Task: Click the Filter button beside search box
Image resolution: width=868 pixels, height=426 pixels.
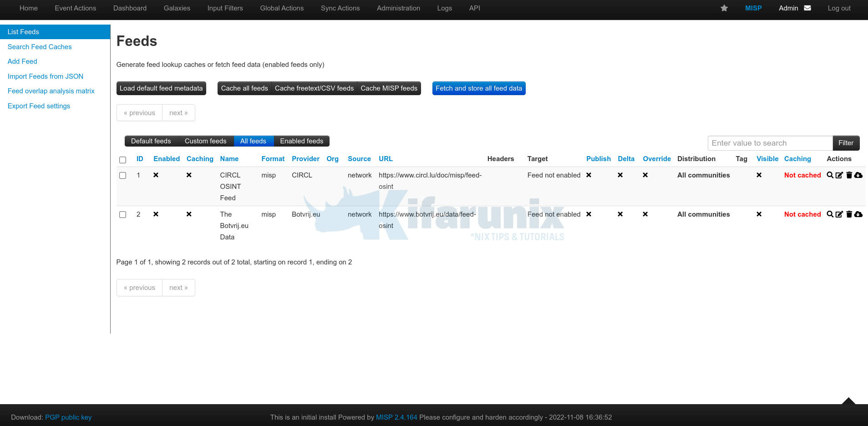Action: pyautogui.click(x=846, y=143)
